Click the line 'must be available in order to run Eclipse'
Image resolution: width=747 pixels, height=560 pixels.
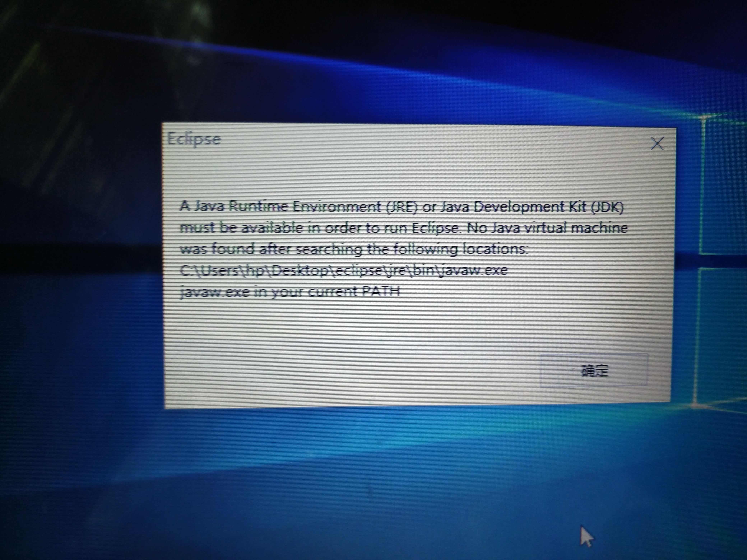coord(403,228)
